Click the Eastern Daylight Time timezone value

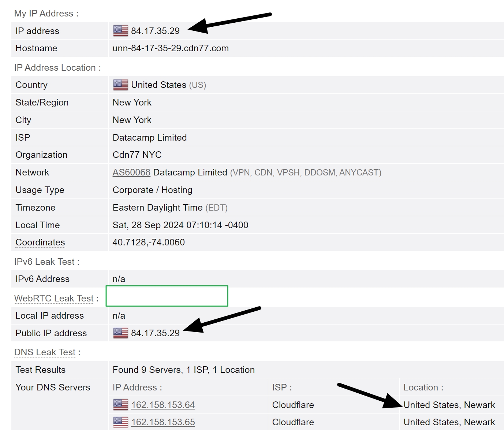pyautogui.click(x=157, y=207)
